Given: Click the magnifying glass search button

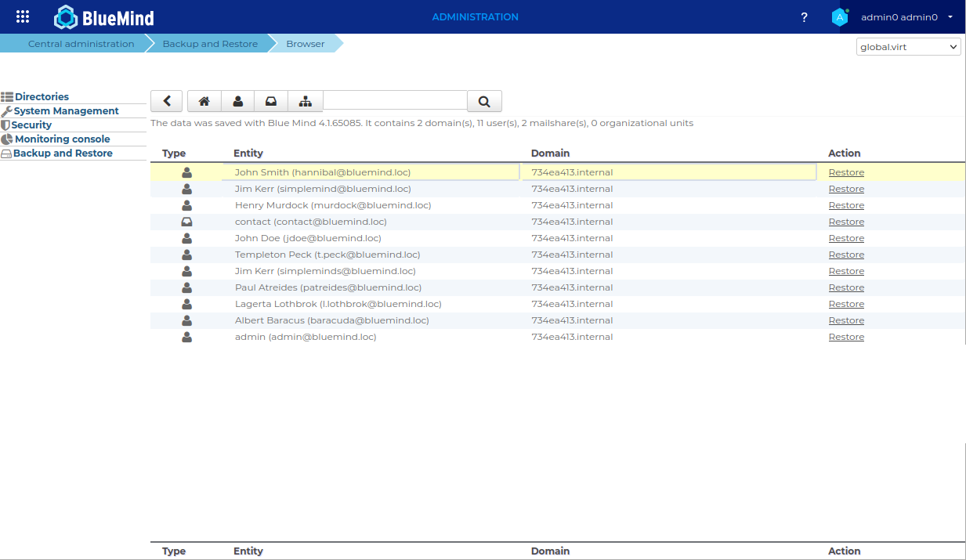Looking at the screenshot, I should 484,101.
